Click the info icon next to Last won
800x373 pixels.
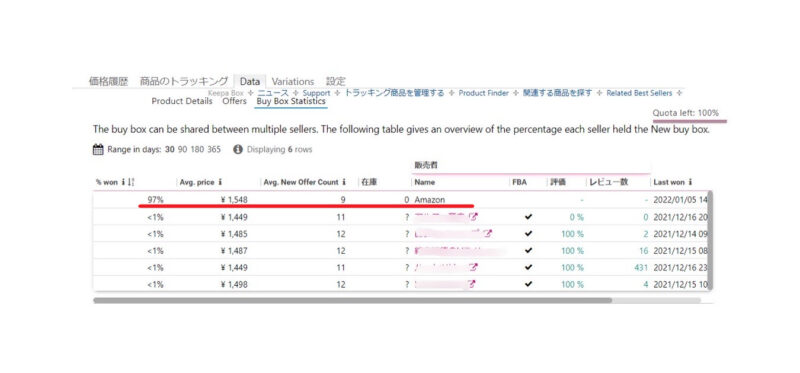pos(690,182)
